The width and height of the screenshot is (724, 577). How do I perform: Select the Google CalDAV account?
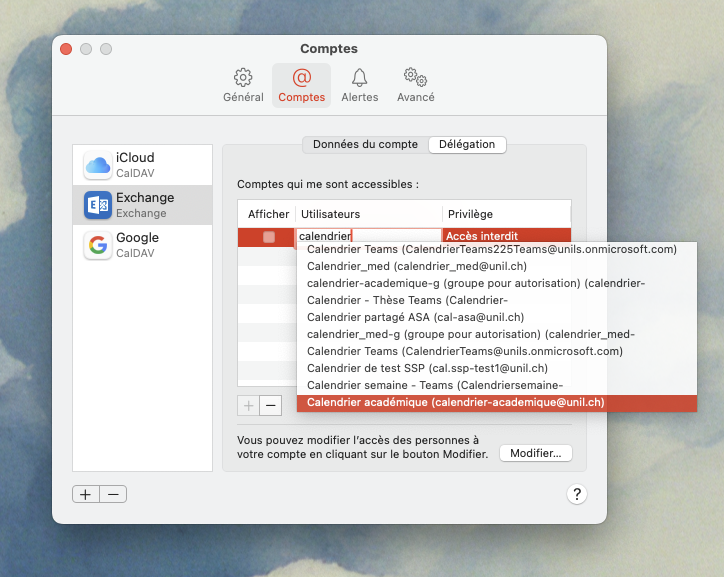coord(142,245)
